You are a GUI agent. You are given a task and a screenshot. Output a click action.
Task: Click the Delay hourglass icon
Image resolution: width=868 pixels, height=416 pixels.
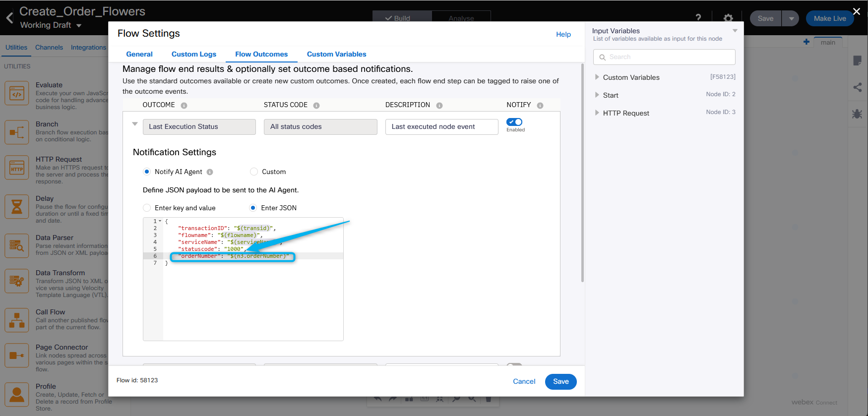pos(17,207)
